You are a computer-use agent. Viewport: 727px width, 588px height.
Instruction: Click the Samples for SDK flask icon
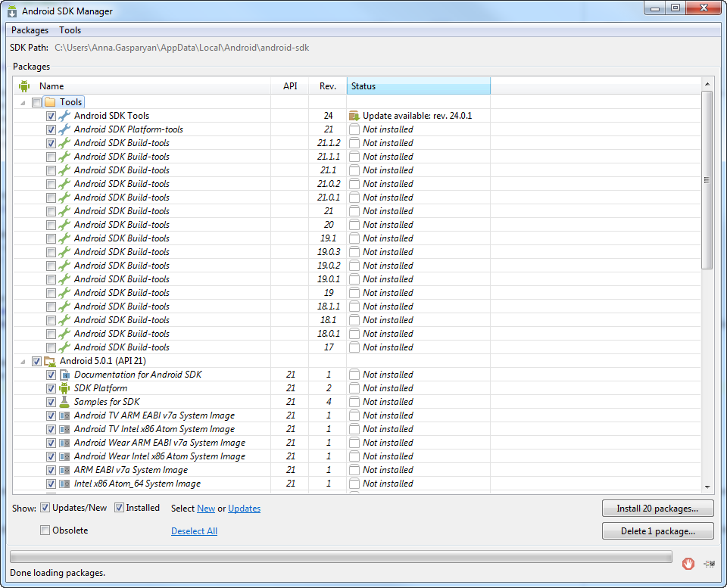pyautogui.click(x=64, y=402)
